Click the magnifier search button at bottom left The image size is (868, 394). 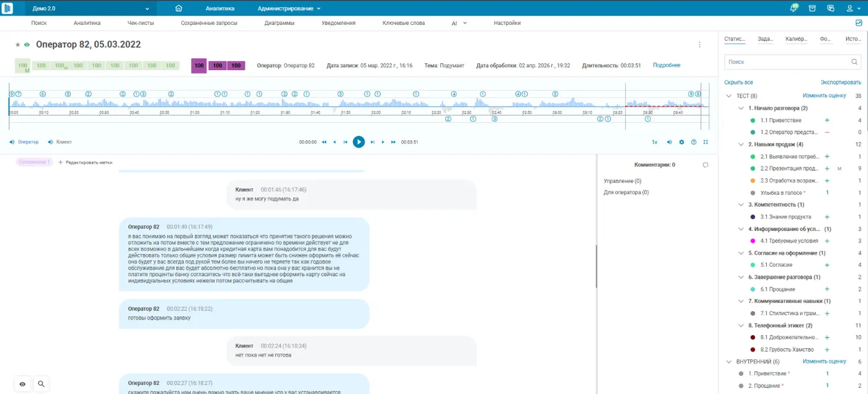41,384
